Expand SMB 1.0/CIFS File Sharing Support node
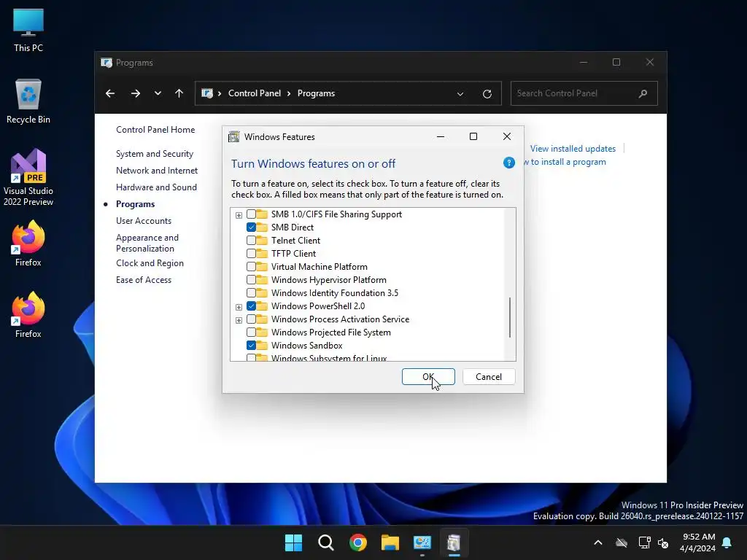This screenshot has width=747, height=560. [239, 215]
